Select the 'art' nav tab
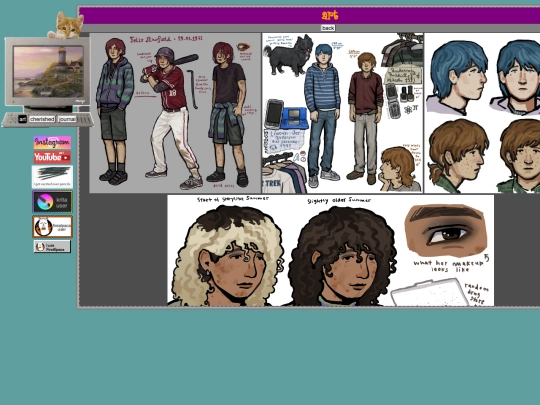The image size is (540, 405). pyautogui.click(x=22, y=119)
